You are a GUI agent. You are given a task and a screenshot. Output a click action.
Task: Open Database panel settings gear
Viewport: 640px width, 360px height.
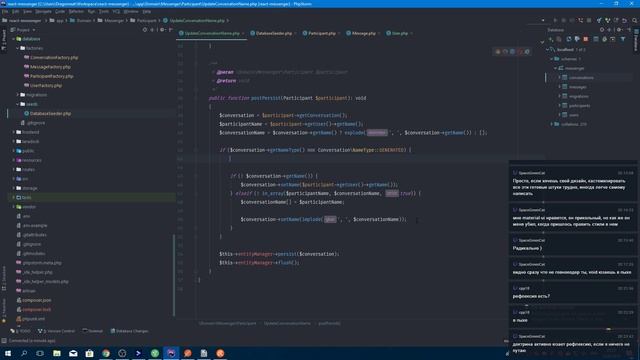[x=619, y=30]
